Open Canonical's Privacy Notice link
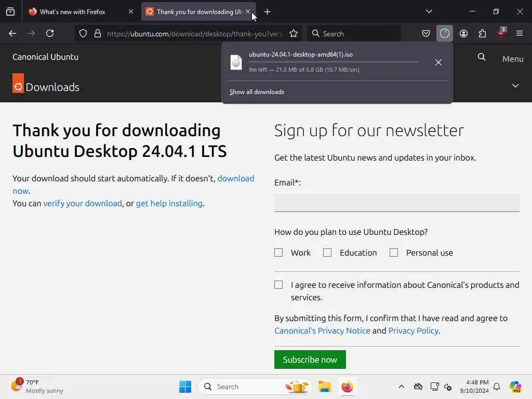This screenshot has width=532, height=399. click(322, 331)
